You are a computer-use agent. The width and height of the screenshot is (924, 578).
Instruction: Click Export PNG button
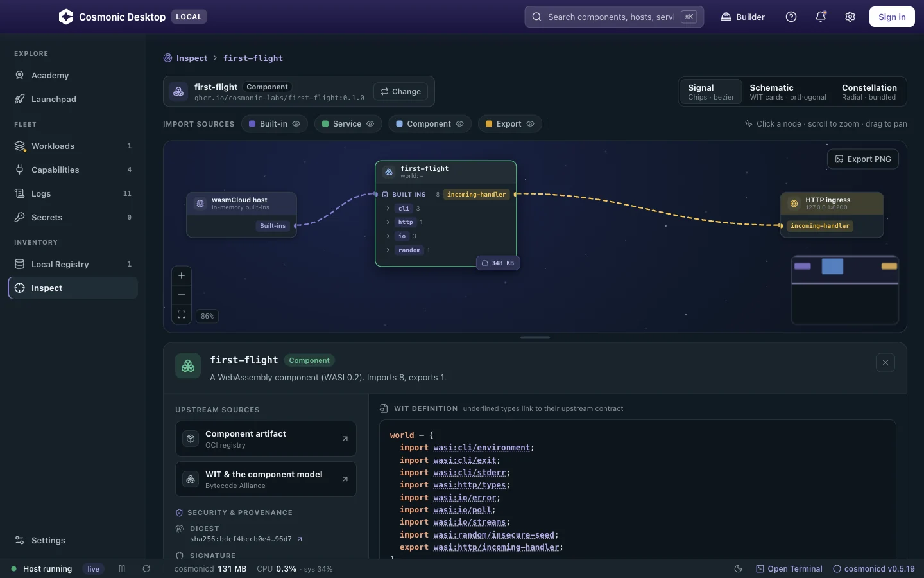point(863,159)
